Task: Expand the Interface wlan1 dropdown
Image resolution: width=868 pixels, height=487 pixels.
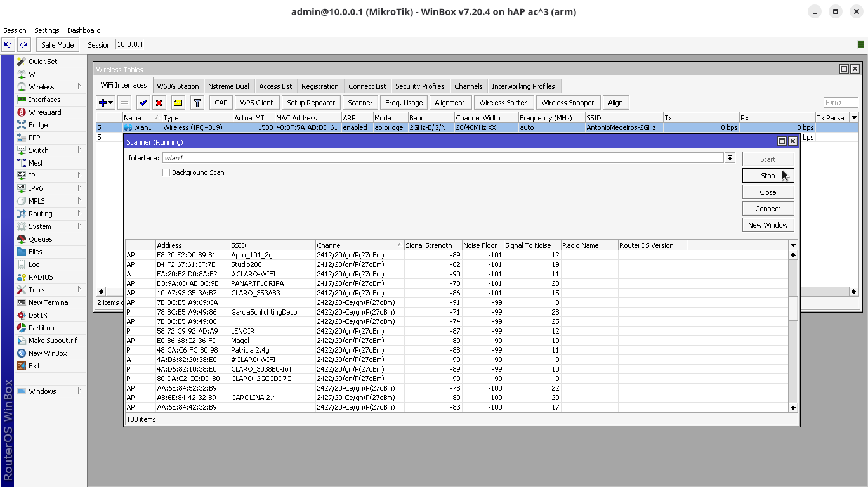Action: (x=730, y=158)
